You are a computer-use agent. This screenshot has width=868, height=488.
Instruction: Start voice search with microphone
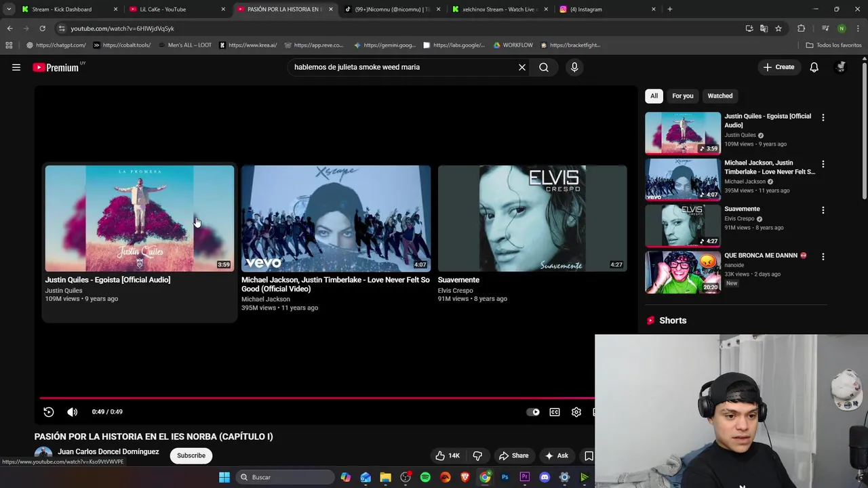pyautogui.click(x=574, y=67)
